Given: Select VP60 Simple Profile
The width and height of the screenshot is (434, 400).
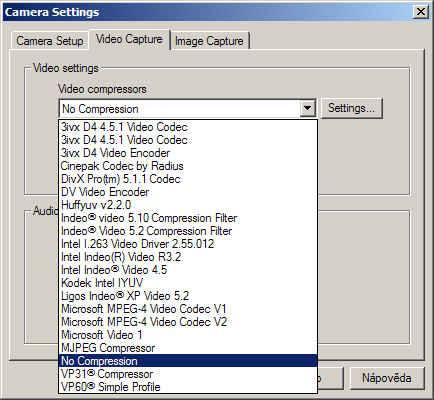Looking at the screenshot, I should pos(188,387).
